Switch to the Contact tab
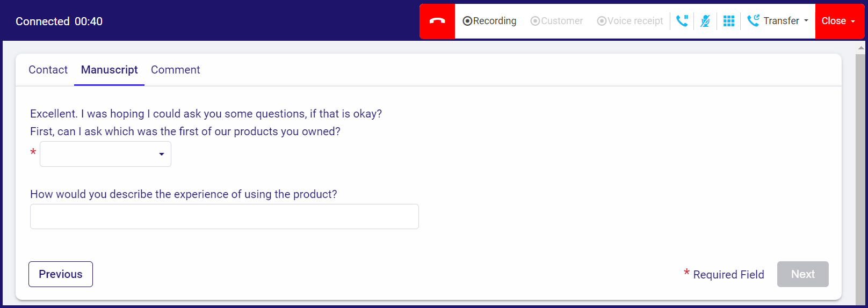This screenshot has height=308, width=868. 48,70
